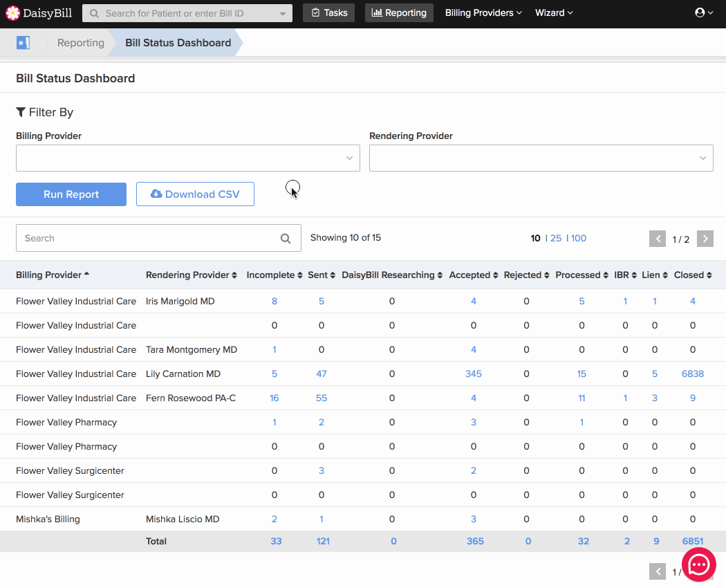Image resolution: width=726 pixels, height=588 pixels.
Task: Open total 365 accepted bills
Action: click(x=475, y=541)
